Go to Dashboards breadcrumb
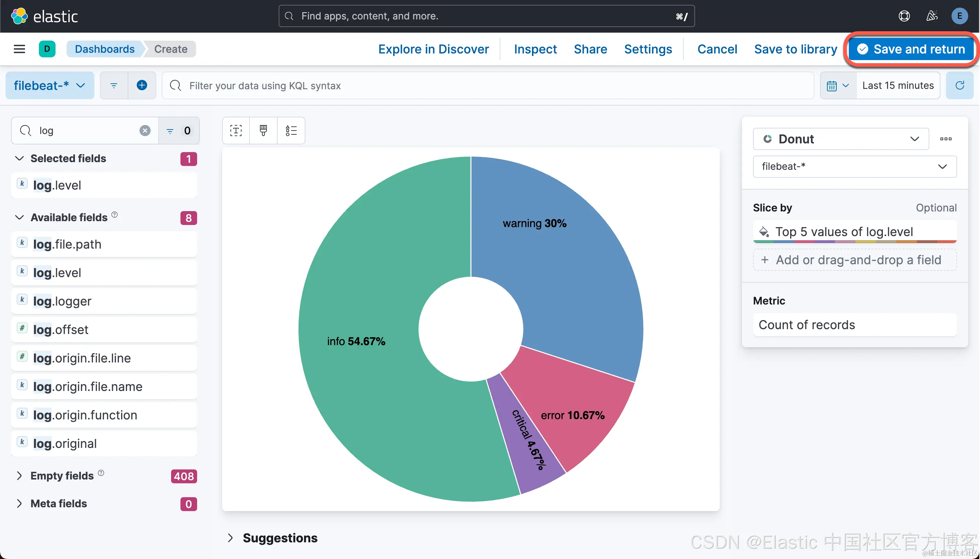980x559 pixels. 104,49
